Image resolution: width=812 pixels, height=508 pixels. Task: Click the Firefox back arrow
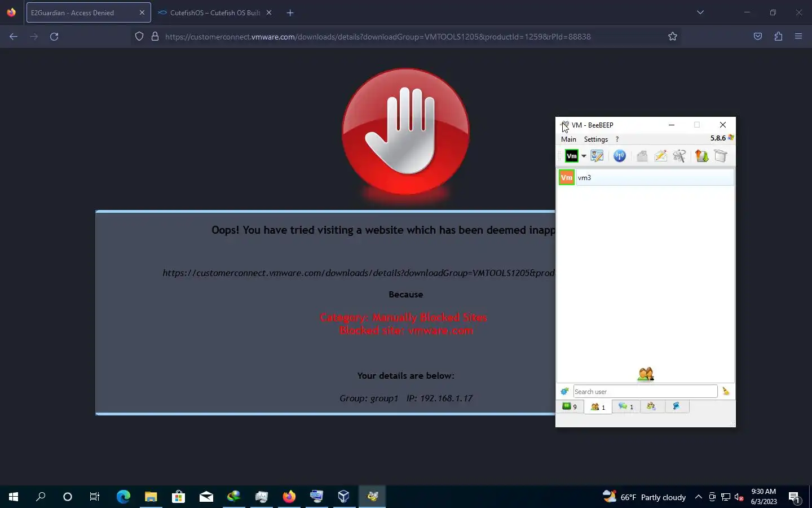pyautogui.click(x=14, y=36)
